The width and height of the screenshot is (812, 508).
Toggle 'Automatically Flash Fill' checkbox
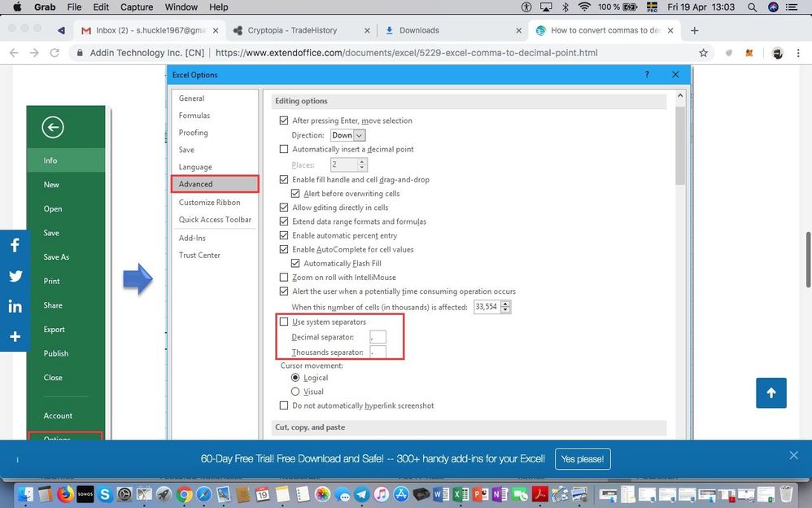pyautogui.click(x=295, y=264)
